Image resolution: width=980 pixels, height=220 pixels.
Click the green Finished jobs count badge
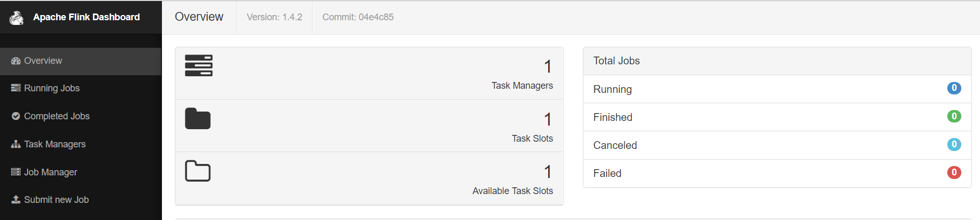[x=954, y=116]
